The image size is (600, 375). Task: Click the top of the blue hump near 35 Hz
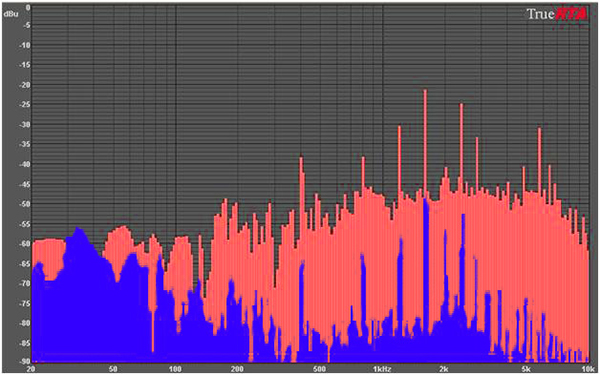(78, 228)
